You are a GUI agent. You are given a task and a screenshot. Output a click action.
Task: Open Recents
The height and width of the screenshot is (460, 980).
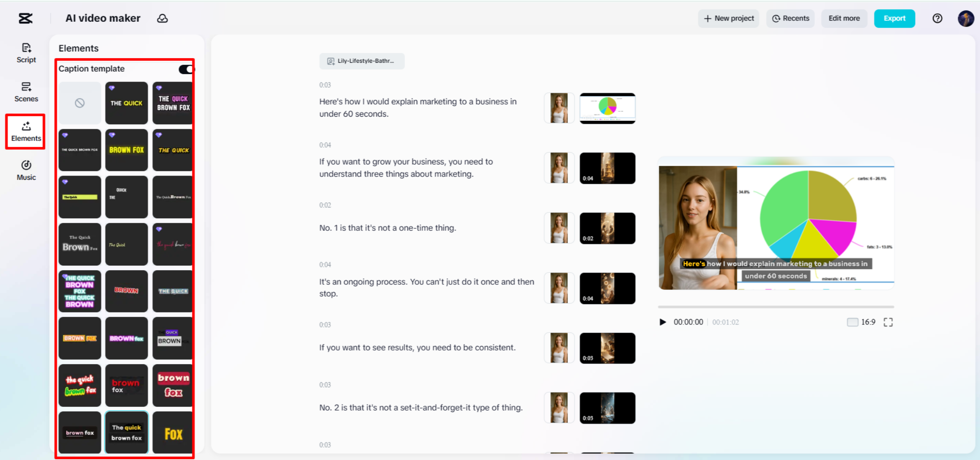pyautogui.click(x=790, y=18)
